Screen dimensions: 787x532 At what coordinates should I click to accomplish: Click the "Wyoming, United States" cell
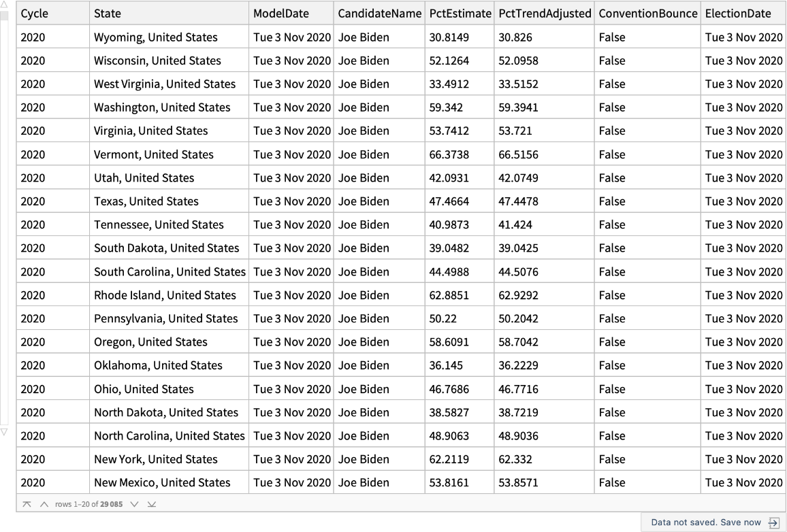156,37
